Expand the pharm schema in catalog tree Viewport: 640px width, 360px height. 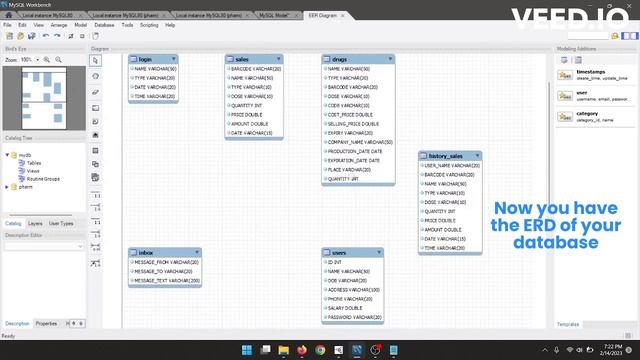click(7, 187)
